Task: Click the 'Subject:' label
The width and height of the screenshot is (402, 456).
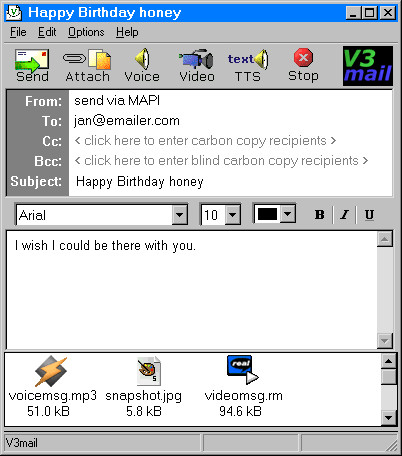Action: (36, 181)
